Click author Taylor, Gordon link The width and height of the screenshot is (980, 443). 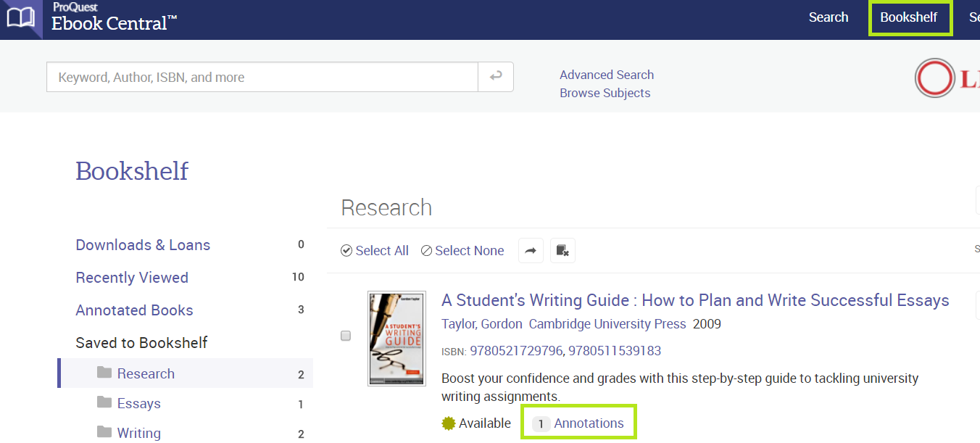pyautogui.click(x=482, y=324)
